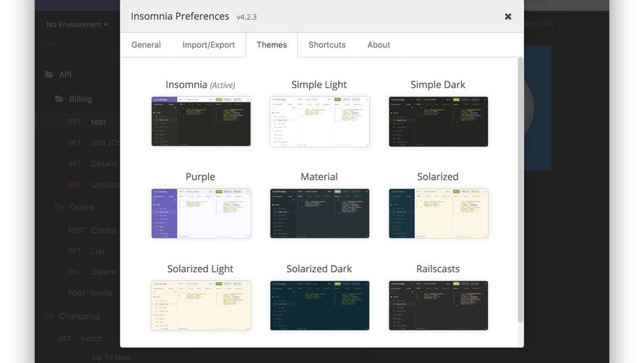This screenshot has width=644, height=363.
Task: Open the Import/Export tab
Action: [x=208, y=45]
